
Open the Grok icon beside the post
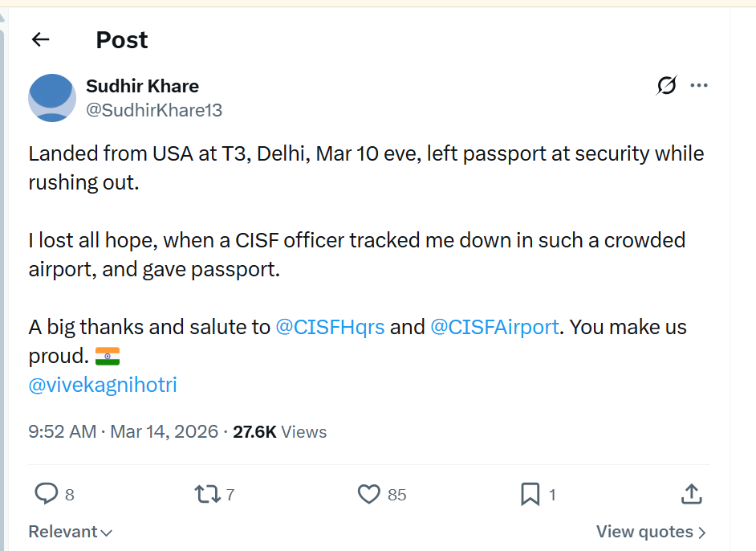tap(666, 85)
